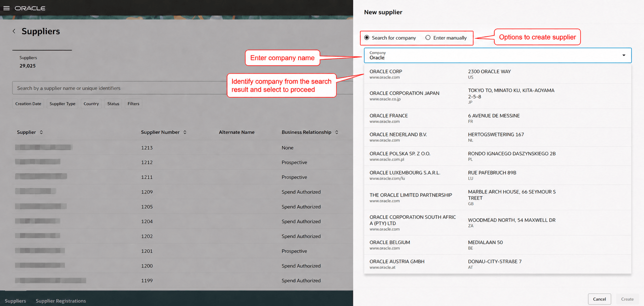This screenshot has height=306, width=644.
Task: Open the Creation Date filter
Action: pos(28,104)
